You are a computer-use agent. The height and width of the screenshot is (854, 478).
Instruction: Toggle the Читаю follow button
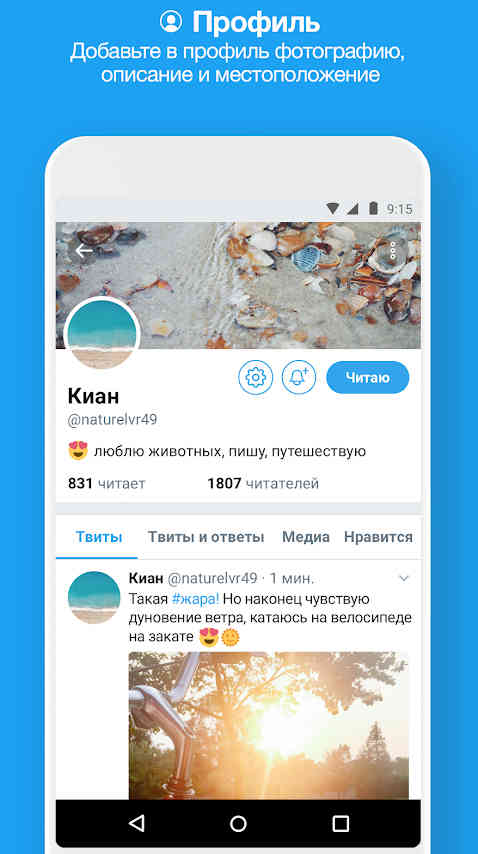367,377
